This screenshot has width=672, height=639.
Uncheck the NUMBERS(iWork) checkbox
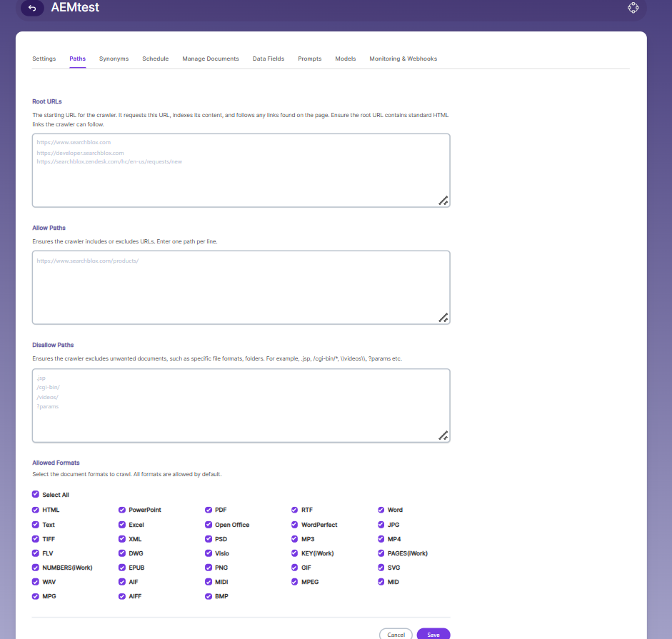click(36, 568)
